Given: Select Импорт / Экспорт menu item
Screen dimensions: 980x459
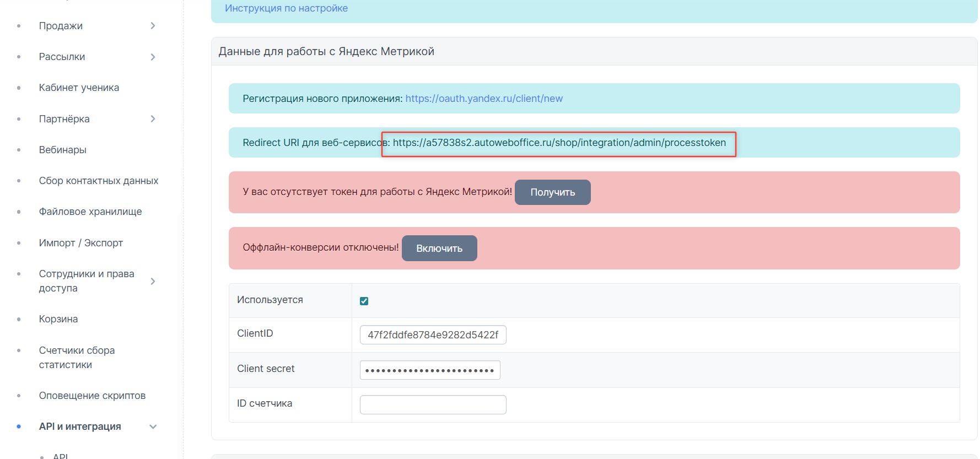Looking at the screenshot, I should [x=80, y=243].
